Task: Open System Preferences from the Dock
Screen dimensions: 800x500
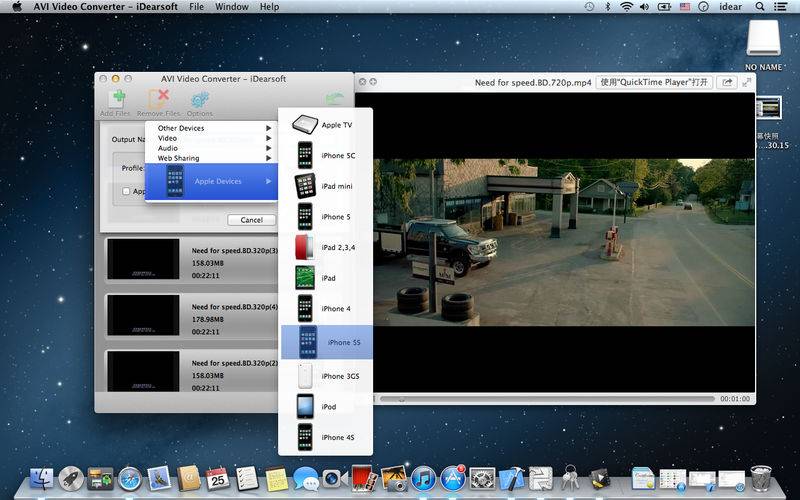Action: (x=482, y=479)
